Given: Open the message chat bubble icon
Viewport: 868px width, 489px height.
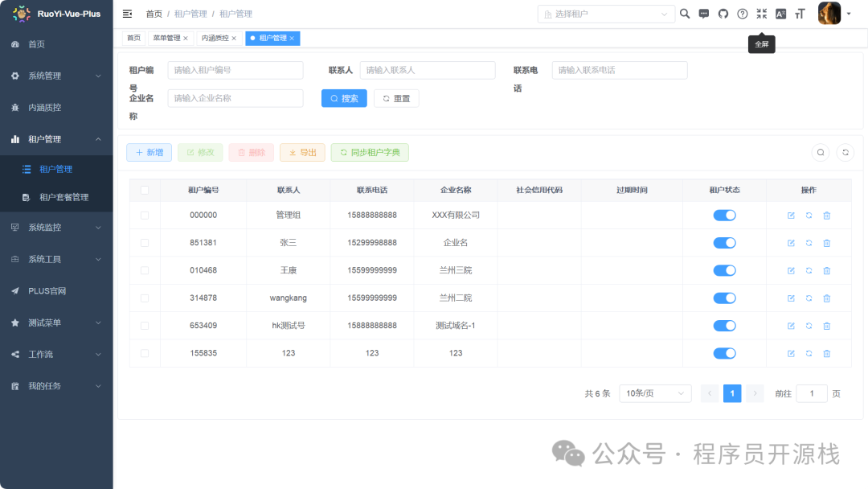Looking at the screenshot, I should 703,14.
